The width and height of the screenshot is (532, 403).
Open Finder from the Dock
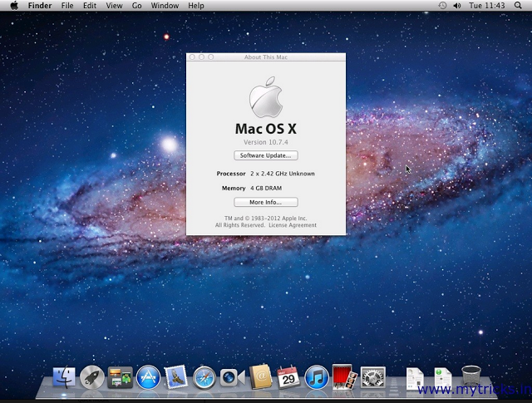click(64, 377)
